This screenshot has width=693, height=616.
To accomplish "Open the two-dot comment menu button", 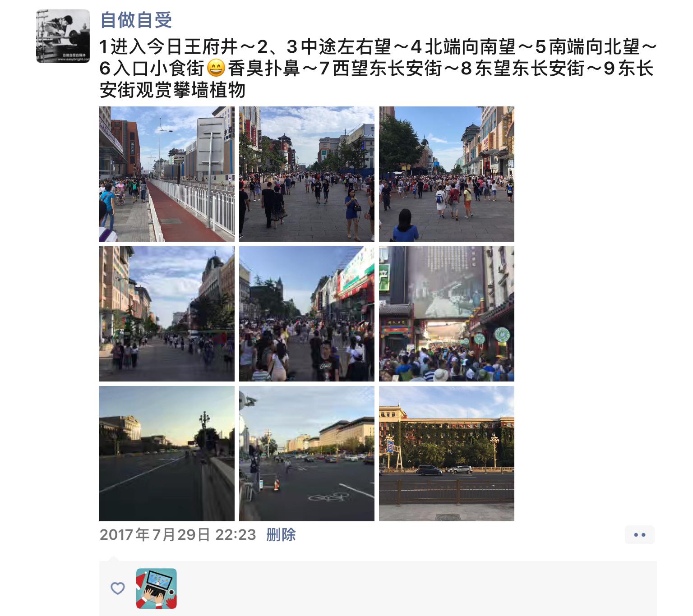I will (x=639, y=535).
